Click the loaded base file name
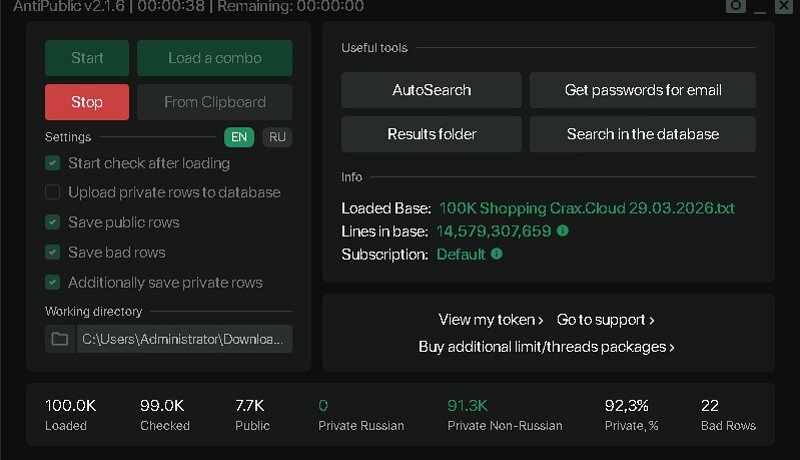Image resolution: width=800 pixels, height=460 pixels. click(587, 208)
